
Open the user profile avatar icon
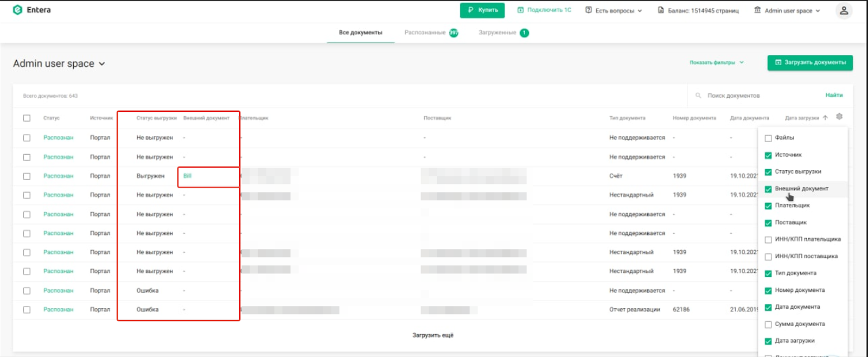tap(844, 10)
